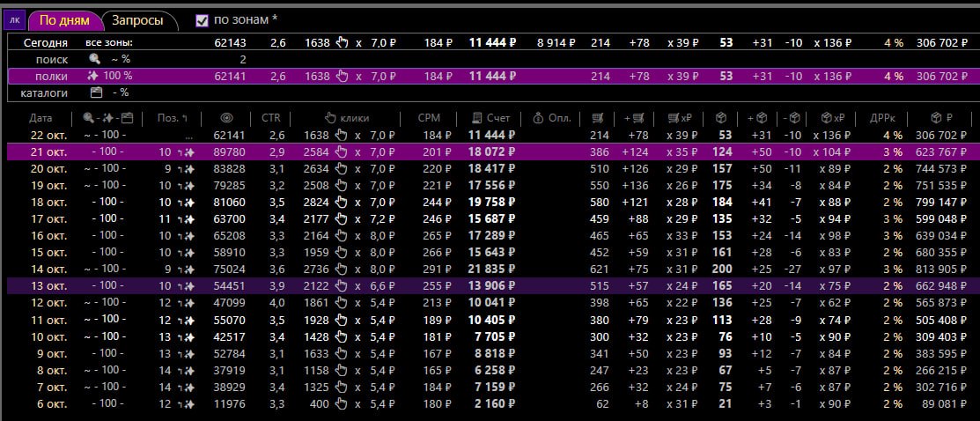Screen dimensions: 980x421
Task: Sort by the ДРРк column header
Action: coord(884,118)
